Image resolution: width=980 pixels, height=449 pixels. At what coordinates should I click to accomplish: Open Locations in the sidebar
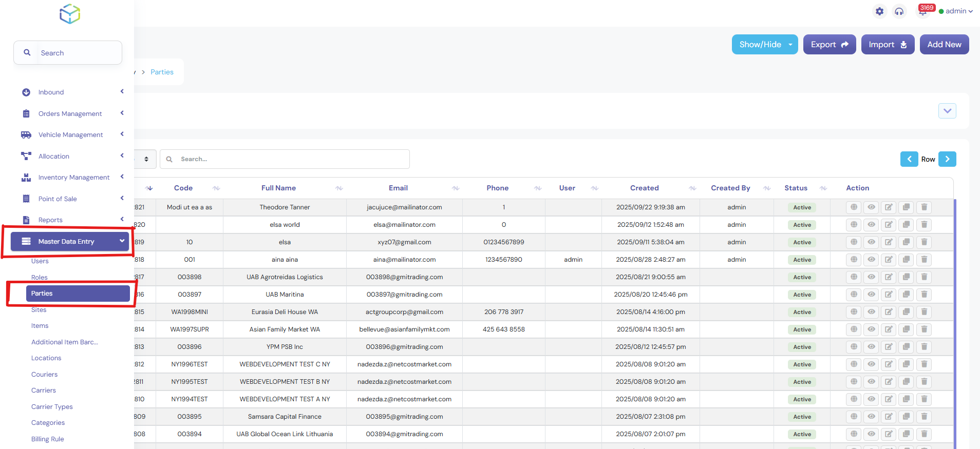pos(46,358)
